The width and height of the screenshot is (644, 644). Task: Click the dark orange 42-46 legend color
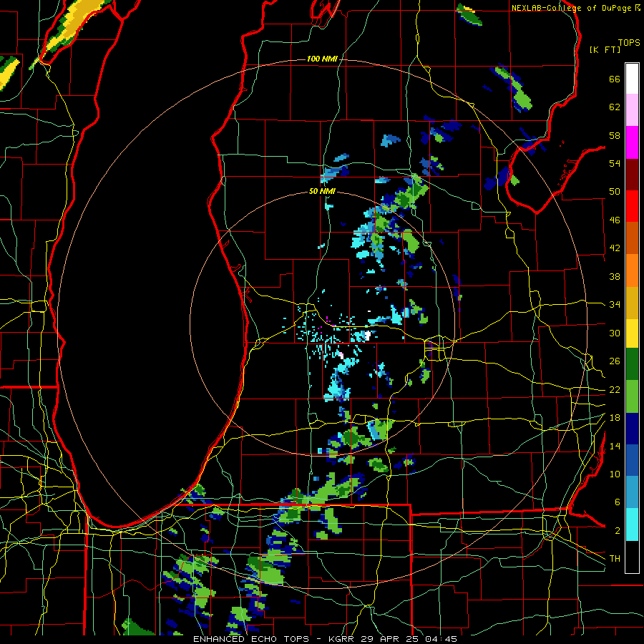click(x=632, y=238)
